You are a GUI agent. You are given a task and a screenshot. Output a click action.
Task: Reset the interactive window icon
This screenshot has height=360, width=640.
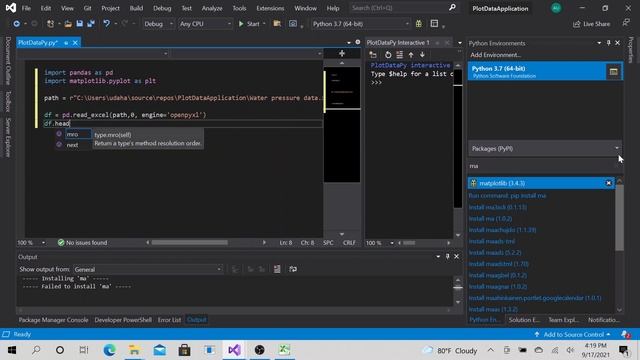coord(388,55)
